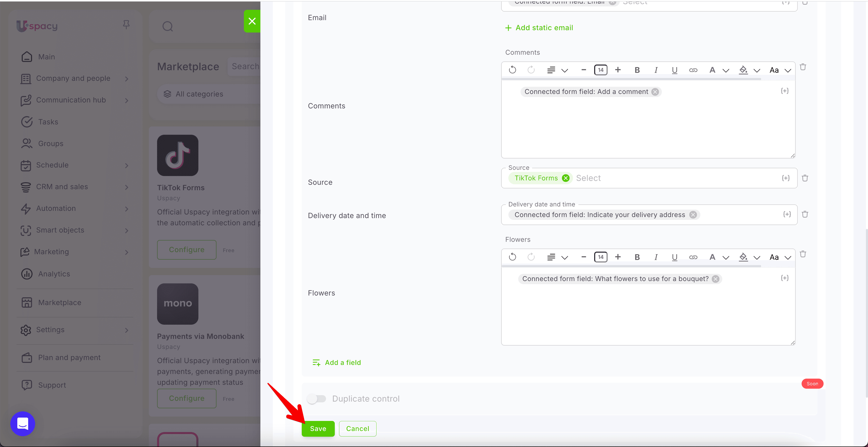Configure Payments via Monobank integration
The image size is (868, 447).
(x=186, y=398)
